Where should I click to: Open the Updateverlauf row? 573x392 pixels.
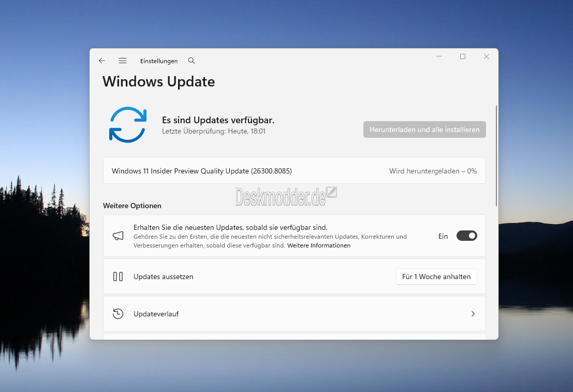(294, 314)
